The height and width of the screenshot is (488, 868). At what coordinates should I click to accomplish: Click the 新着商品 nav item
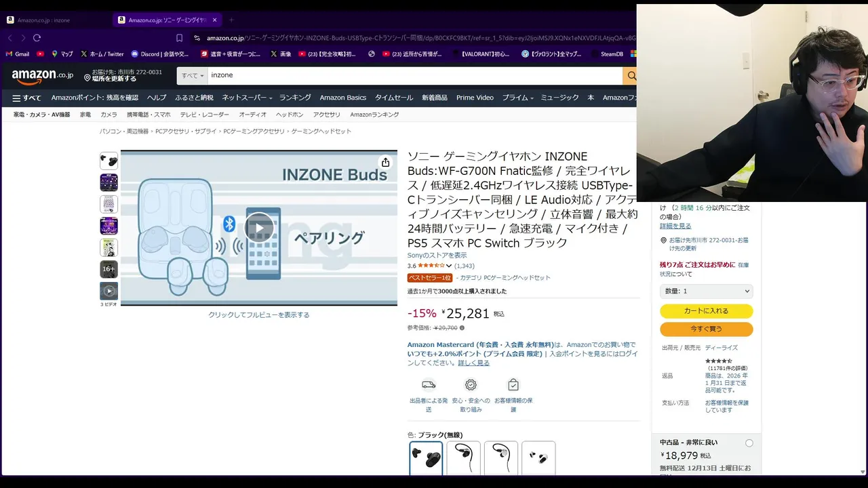(435, 98)
